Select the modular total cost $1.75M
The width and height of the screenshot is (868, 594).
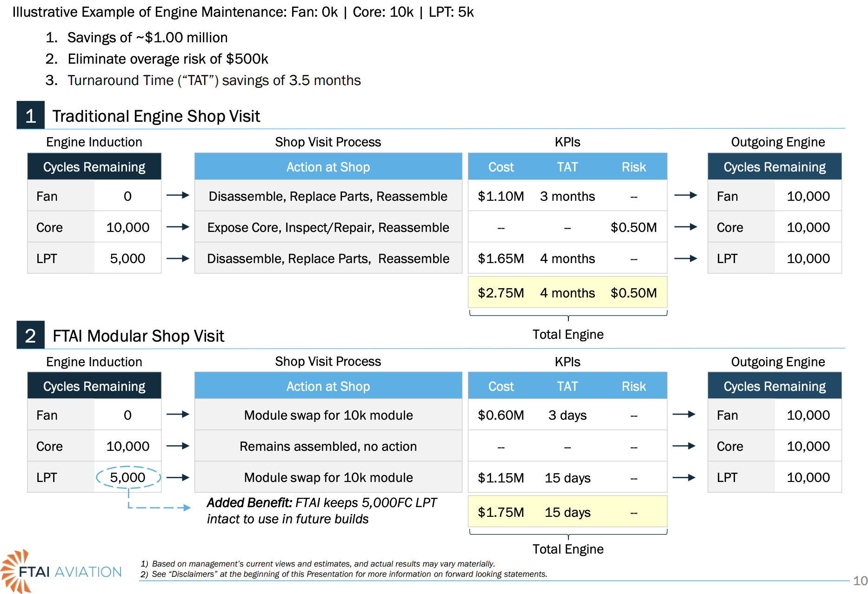501,512
